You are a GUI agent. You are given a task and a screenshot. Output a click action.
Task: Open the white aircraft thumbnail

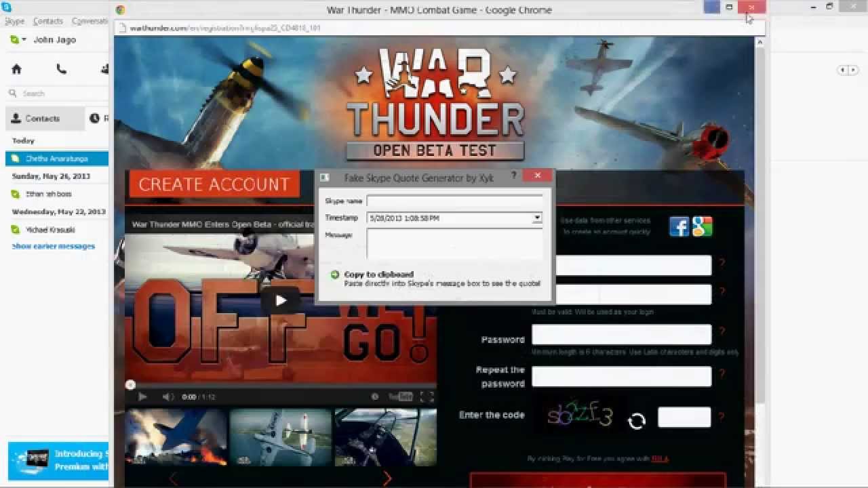[280, 437]
